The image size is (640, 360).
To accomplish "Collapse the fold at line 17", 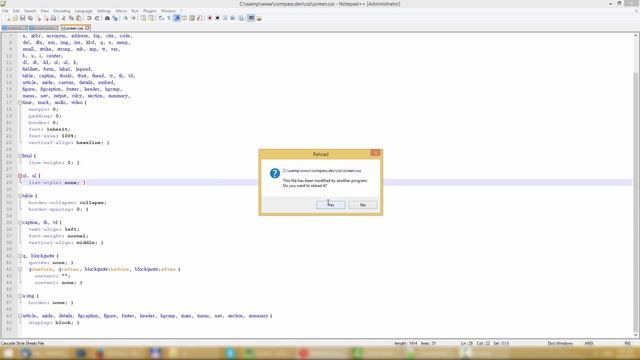I will coord(20,102).
